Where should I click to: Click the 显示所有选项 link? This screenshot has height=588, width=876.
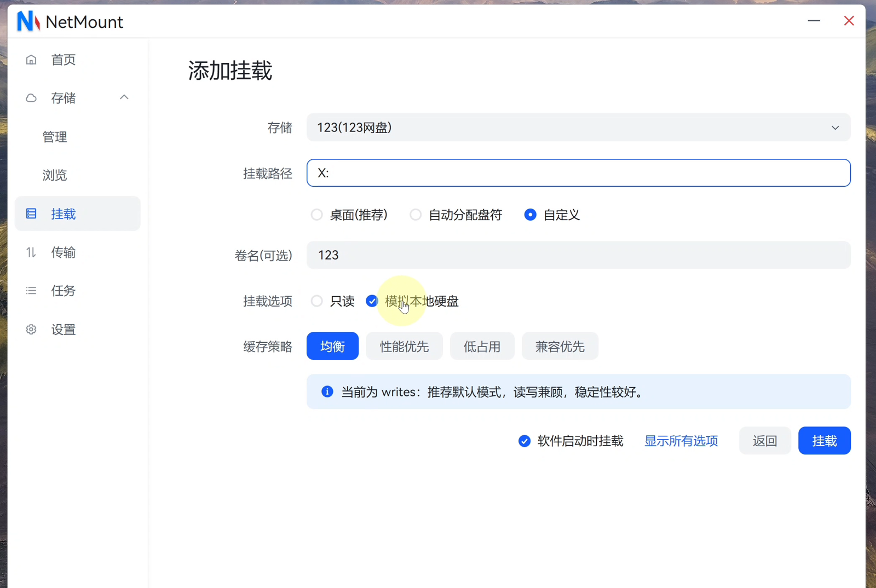(x=681, y=441)
